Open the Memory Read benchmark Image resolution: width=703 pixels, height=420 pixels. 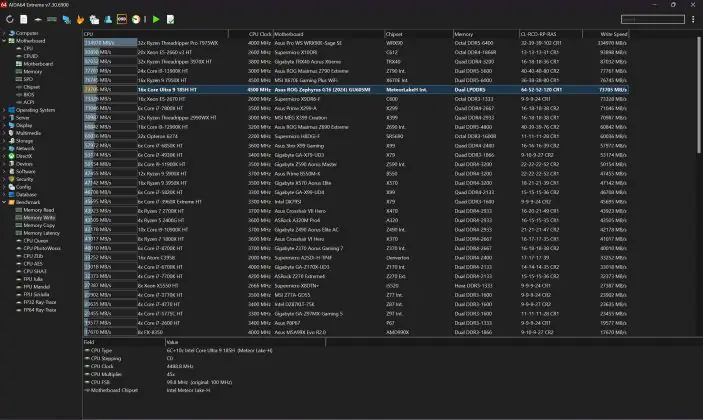(39, 210)
